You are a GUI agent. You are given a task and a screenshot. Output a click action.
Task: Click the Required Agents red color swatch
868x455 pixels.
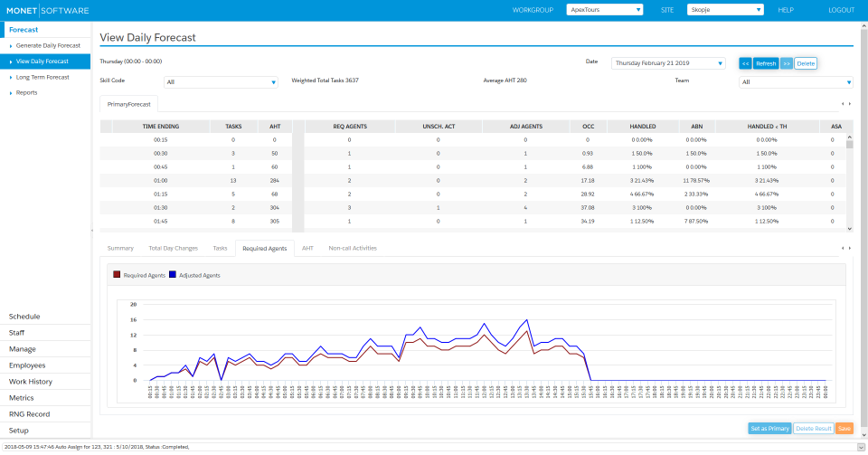click(117, 275)
